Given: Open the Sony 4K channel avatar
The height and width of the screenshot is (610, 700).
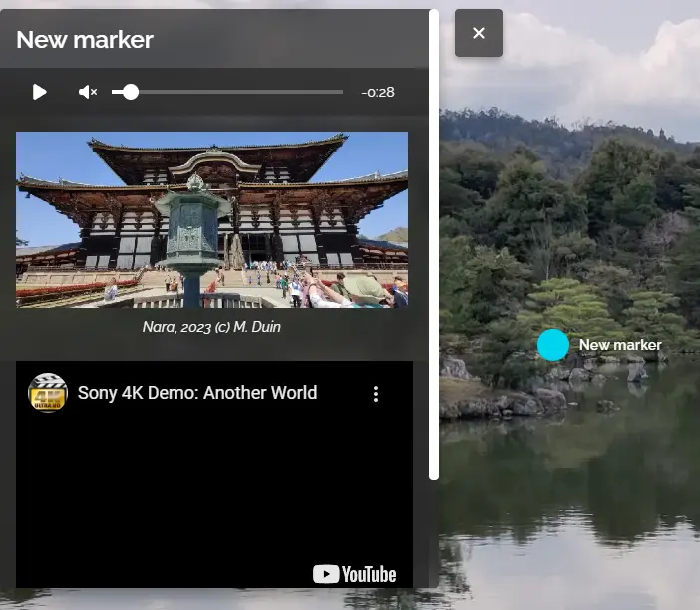Looking at the screenshot, I should point(48,393).
